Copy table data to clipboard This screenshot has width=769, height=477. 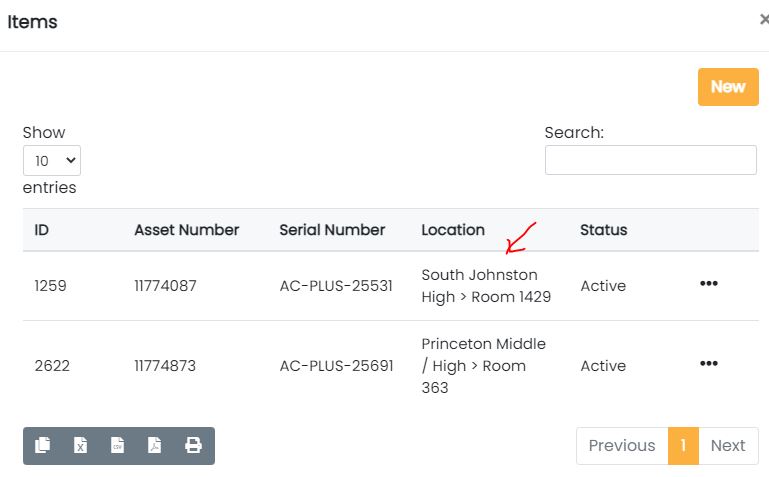[x=42, y=446]
